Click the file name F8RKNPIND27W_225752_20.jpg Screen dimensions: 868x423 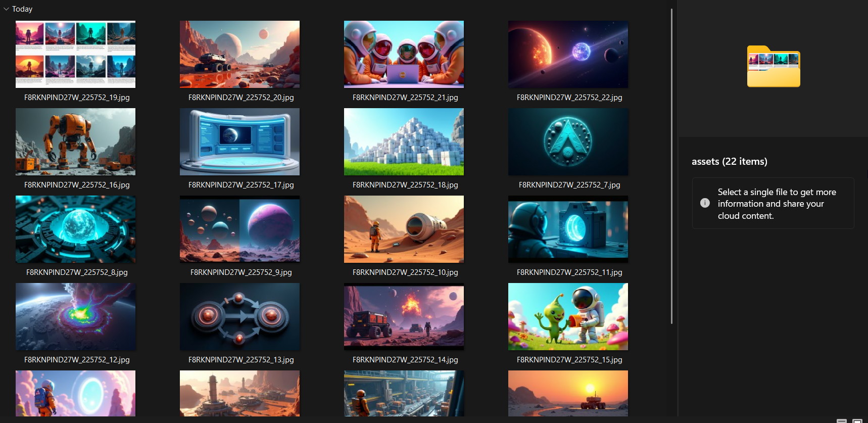(241, 98)
